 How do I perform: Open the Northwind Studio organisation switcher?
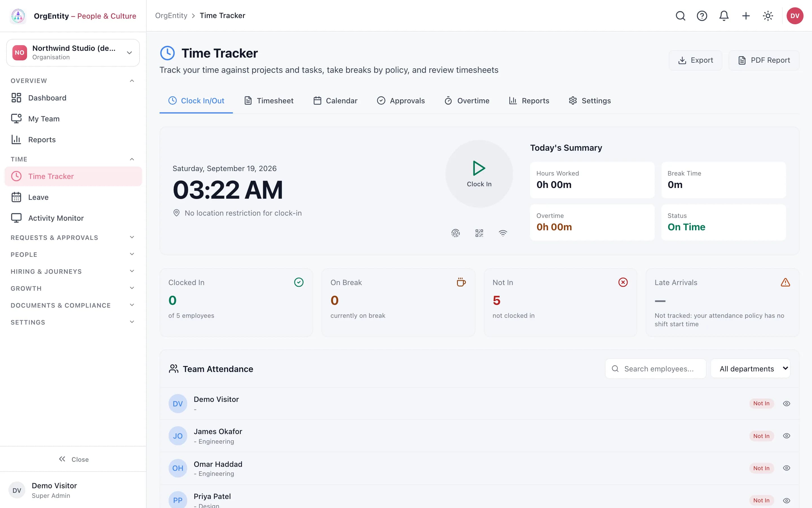73,53
